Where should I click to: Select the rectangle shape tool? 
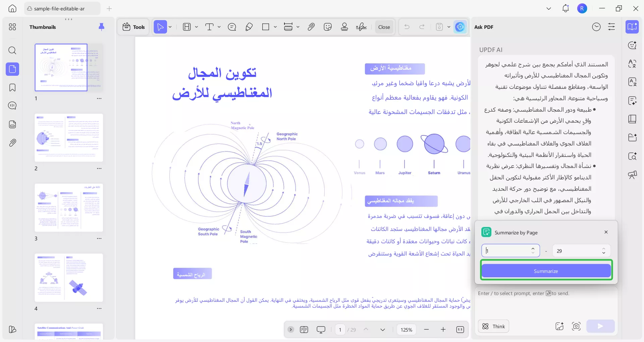266,27
